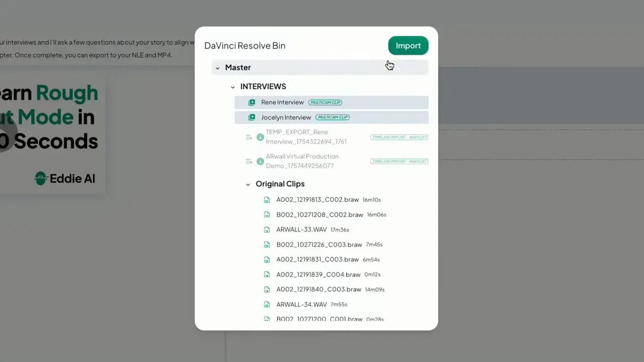The image size is (644, 362).
Task: Open the info icon next to TEMP_EXPORT_Rene Interview
Action: [x=260, y=137]
